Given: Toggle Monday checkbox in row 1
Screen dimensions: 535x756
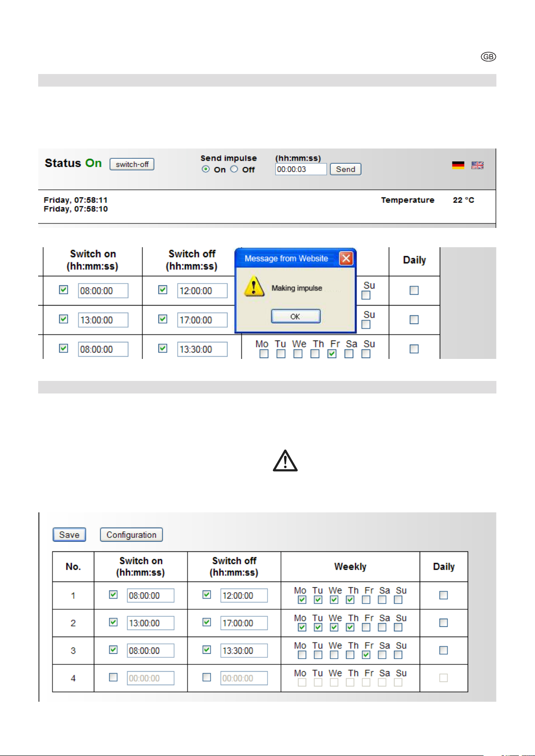Looking at the screenshot, I should pos(302,600).
